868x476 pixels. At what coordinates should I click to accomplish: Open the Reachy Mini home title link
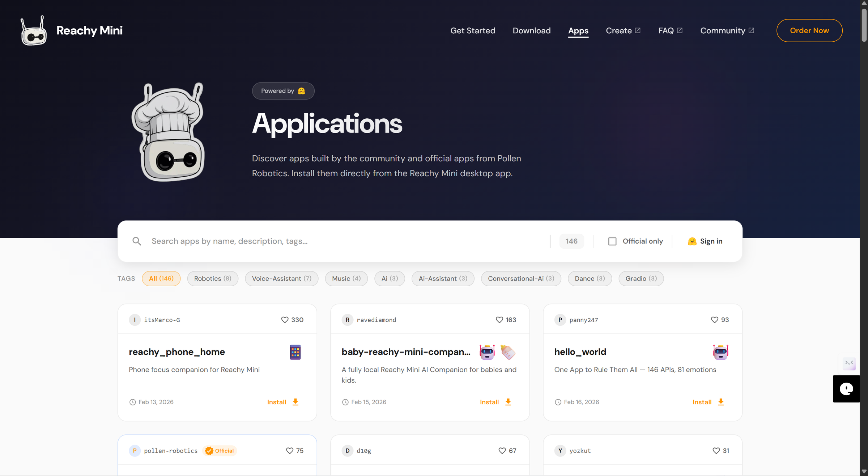pyautogui.click(x=89, y=30)
